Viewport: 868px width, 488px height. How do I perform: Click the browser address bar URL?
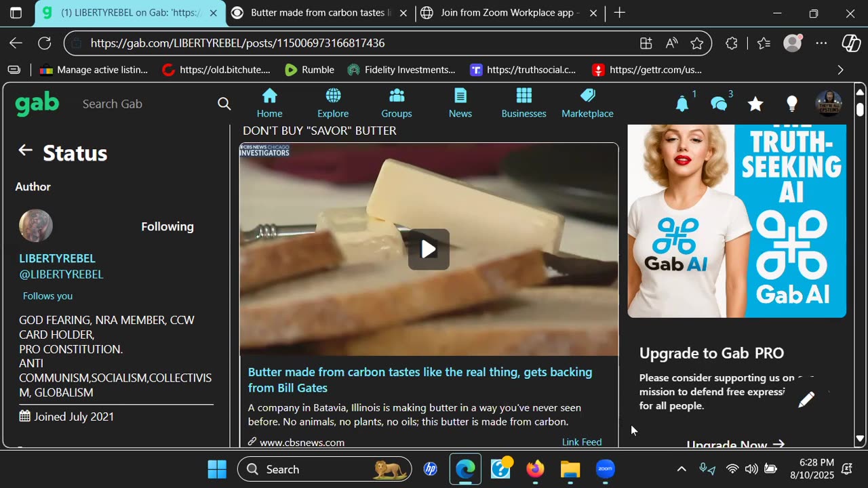(237, 43)
